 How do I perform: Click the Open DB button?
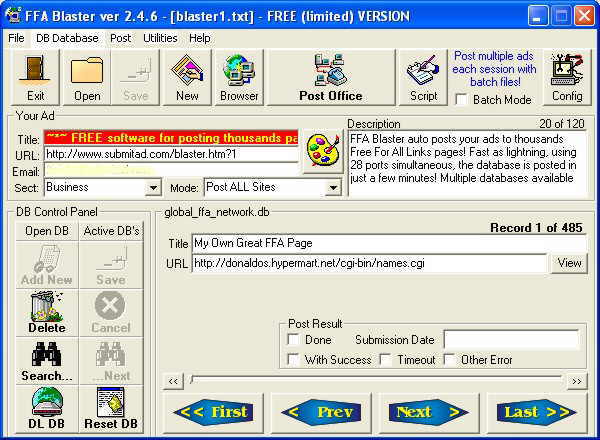click(x=47, y=231)
